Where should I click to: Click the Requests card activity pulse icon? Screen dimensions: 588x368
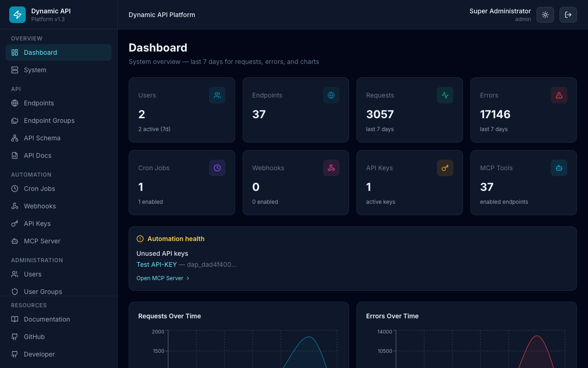coord(445,95)
